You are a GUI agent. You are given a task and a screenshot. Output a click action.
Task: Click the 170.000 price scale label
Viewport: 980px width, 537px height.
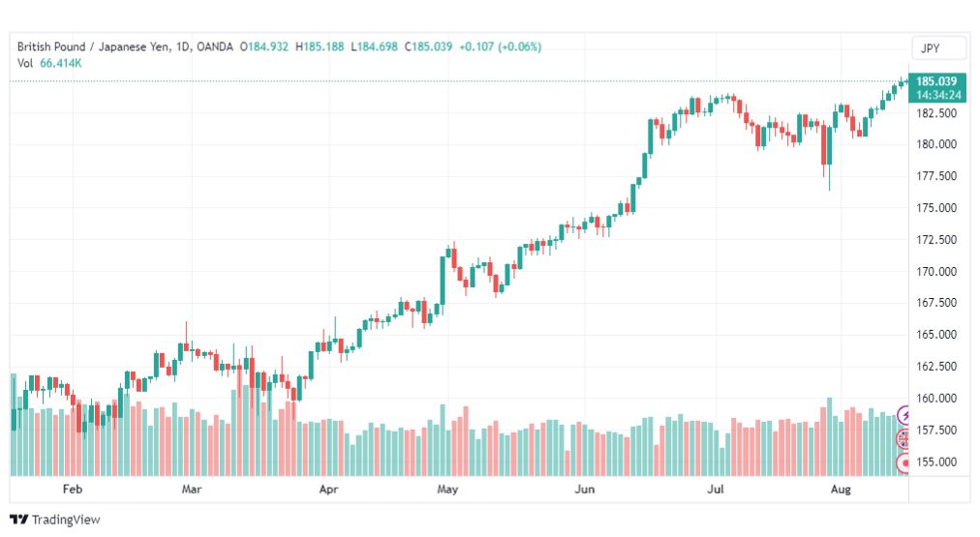[x=936, y=271]
